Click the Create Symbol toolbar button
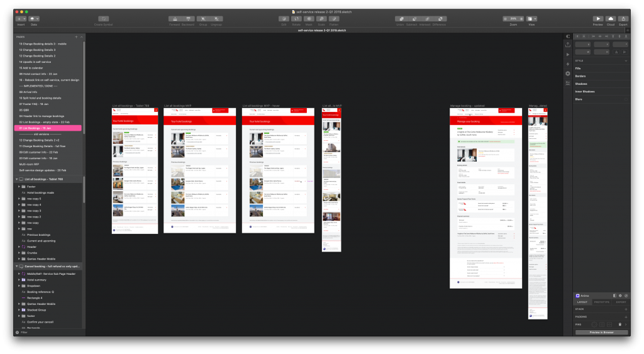This screenshot has height=354, width=644. tap(104, 19)
